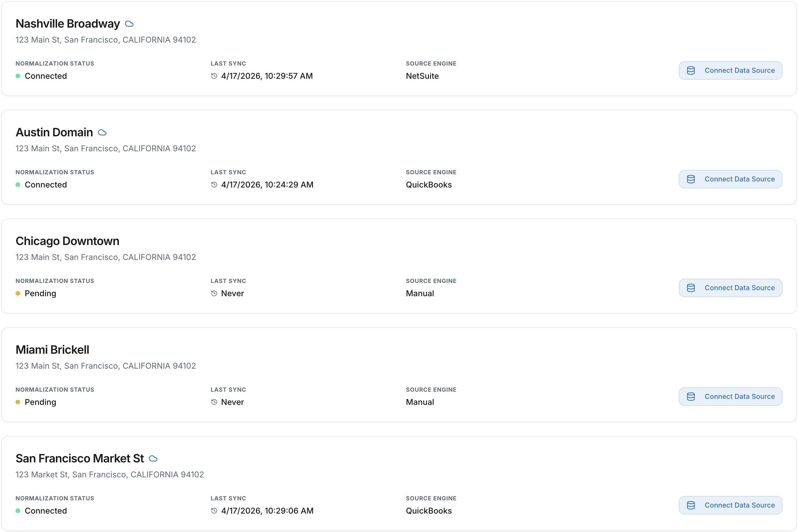This screenshot has height=532, width=798.
Task: Connect data source for San Francisco Market St
Action: pos(730,505)
